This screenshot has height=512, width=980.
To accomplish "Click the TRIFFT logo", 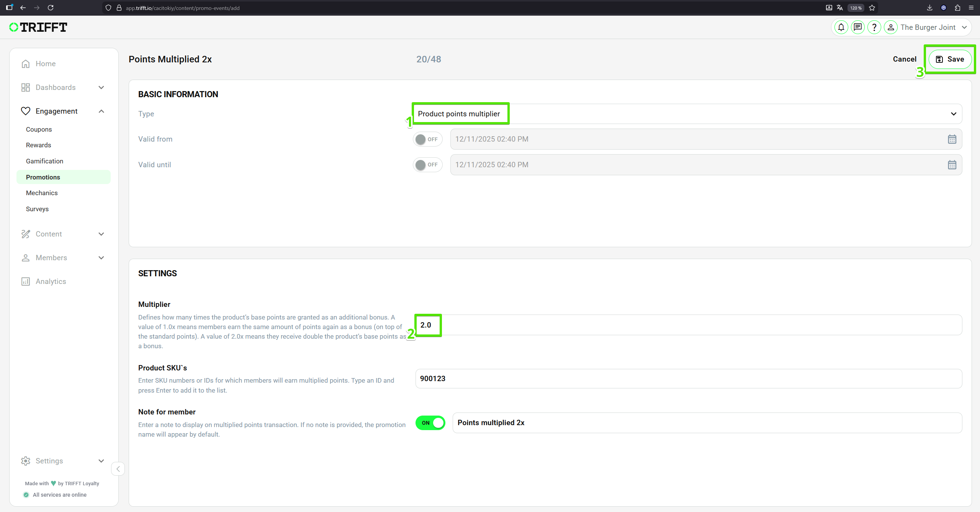I will (38, 27).
